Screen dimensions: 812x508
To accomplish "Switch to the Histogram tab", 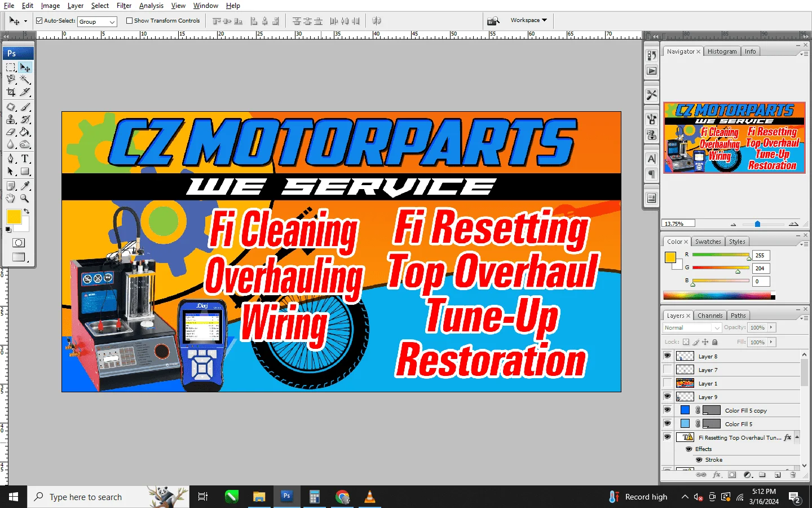I will tap(722, 51).
